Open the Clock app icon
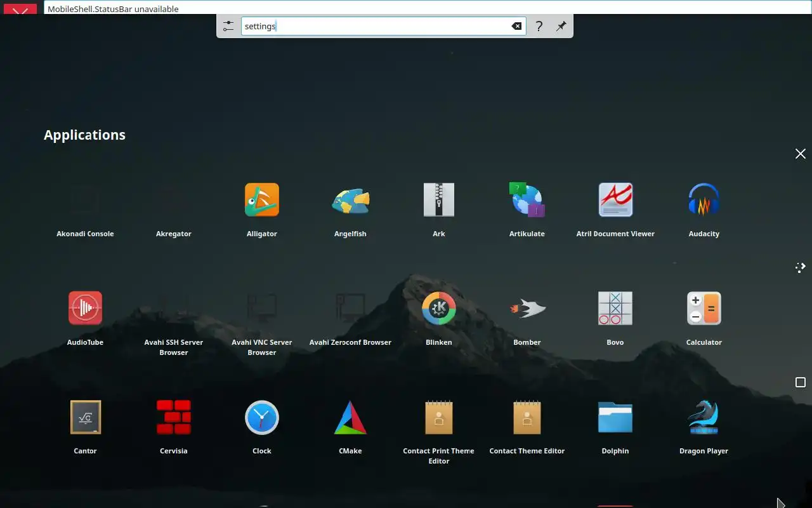Viewport: 812px width, 508px height. 262,417
